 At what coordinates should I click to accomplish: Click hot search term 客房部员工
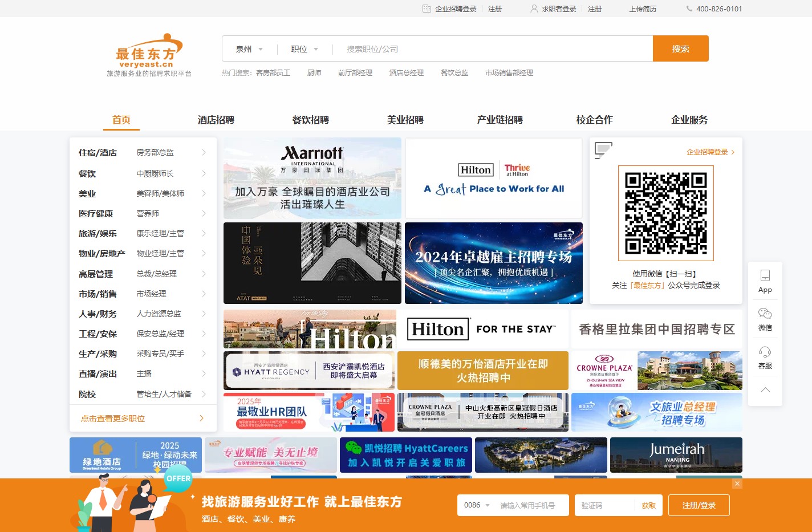273,73
